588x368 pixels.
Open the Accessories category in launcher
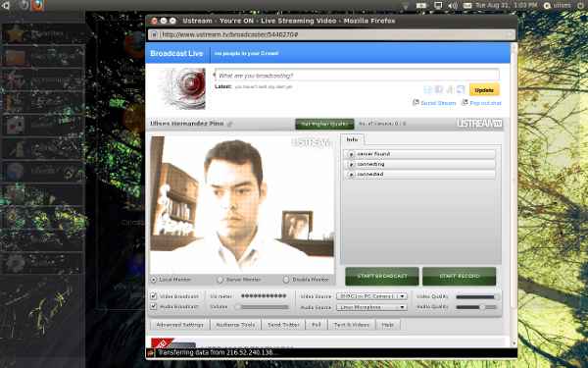click(x=43, y=79)
